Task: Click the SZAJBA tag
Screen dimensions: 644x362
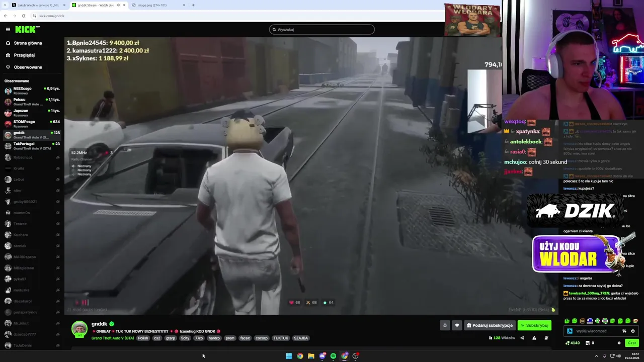Action: [x=301, y=338]
